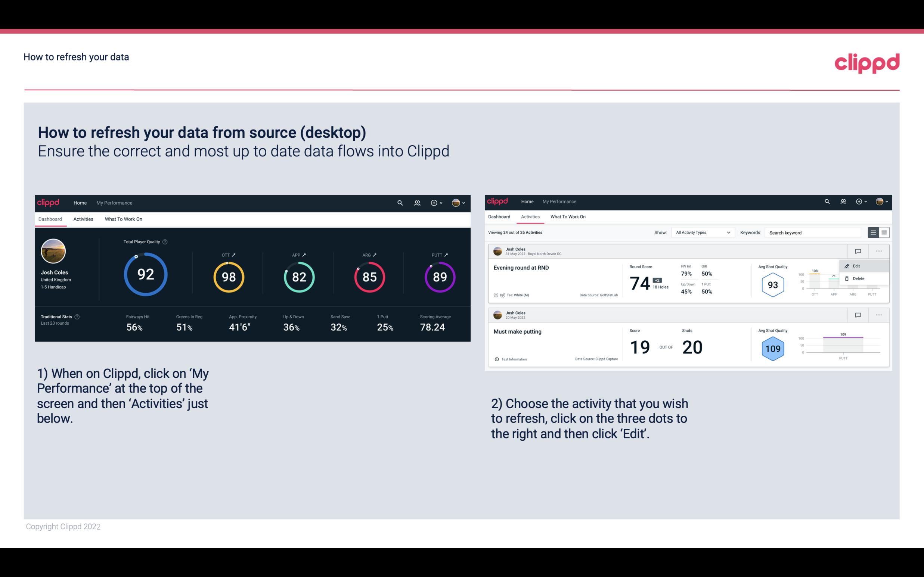Click the Edit button on Evening round activity

point(857,266)
